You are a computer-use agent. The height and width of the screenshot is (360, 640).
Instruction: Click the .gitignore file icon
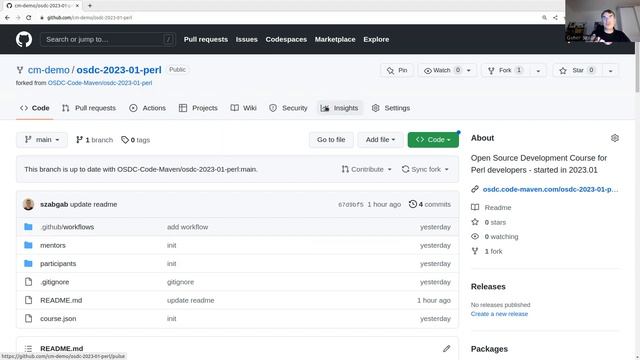click(x=28, y=282)
